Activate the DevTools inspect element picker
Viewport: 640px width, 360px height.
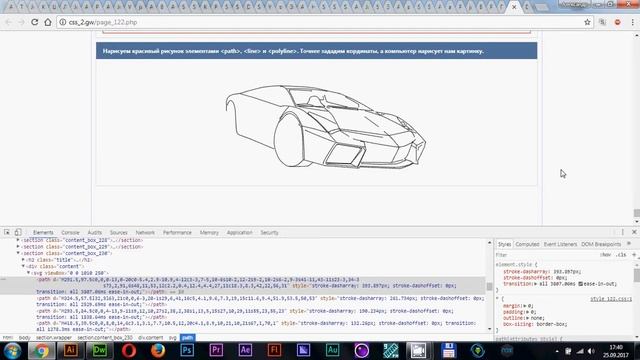[x=7, y=232]
